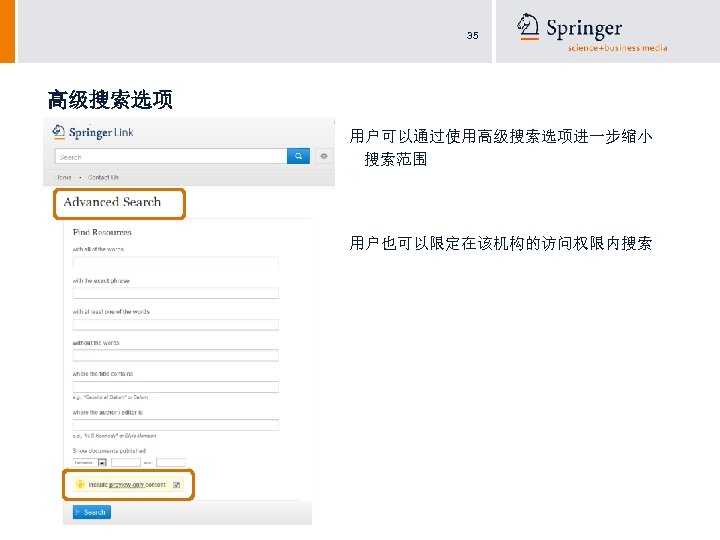Click the 'science+business media' tagline
Viewport: 720px width, 540px height.
(x=618, y=48)
